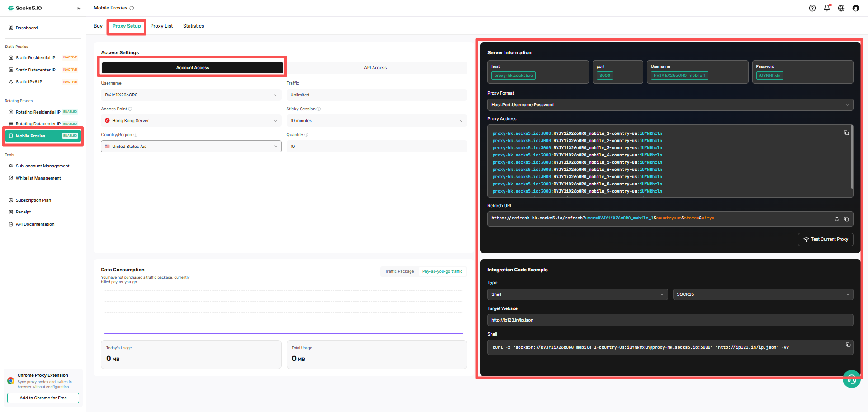Open the user account avatar icon
The width and height of the screenshot is (868, 412).
click(855, 8)
